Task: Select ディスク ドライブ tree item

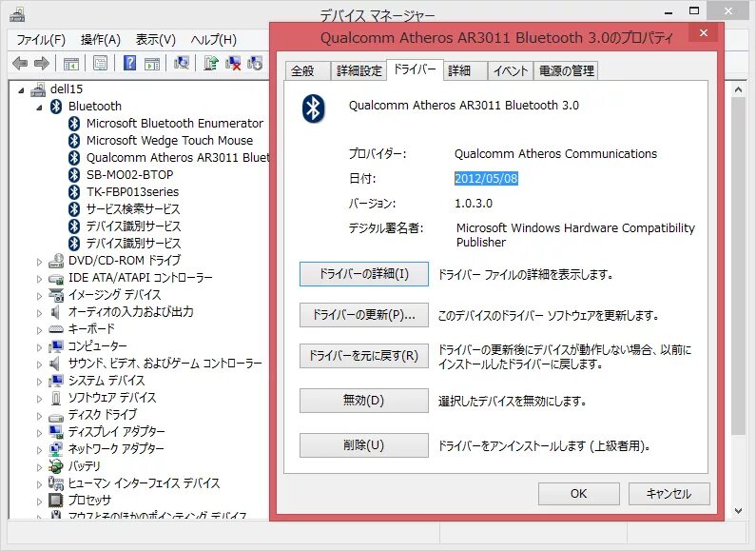Action: pyautogui.click(x=103, y=415)
